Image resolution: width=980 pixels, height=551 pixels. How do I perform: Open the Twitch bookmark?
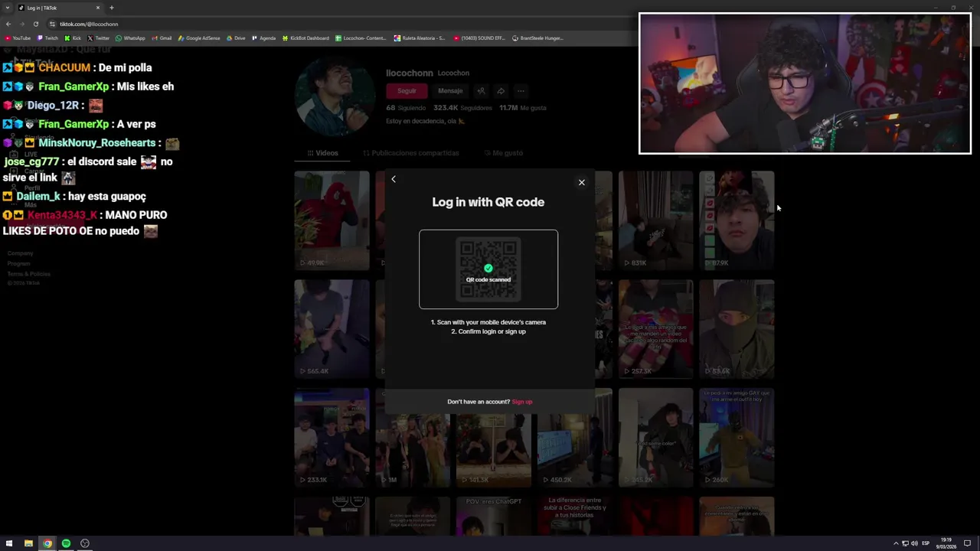[x=47, y=38]
